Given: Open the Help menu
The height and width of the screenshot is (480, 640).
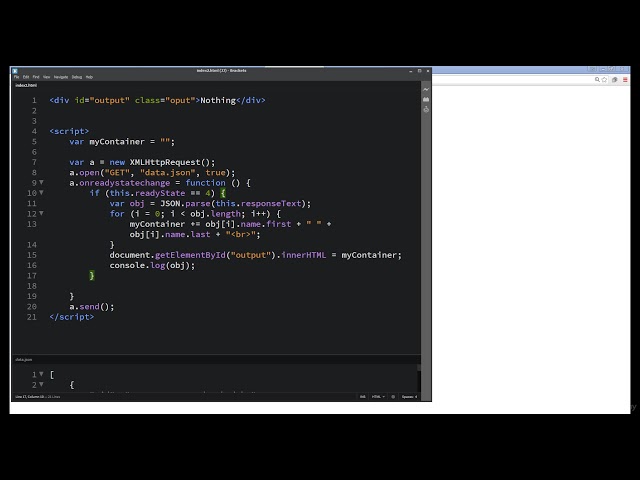Looking at the screenshot, I should tap(89, 77).
